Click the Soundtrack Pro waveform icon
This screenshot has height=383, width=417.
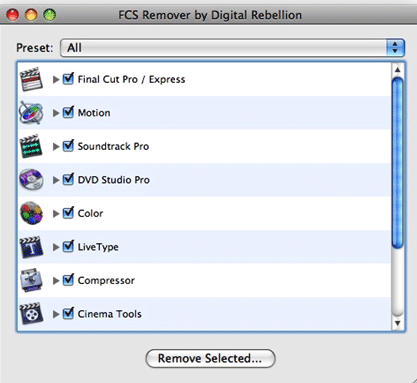[x=31, y=146]
